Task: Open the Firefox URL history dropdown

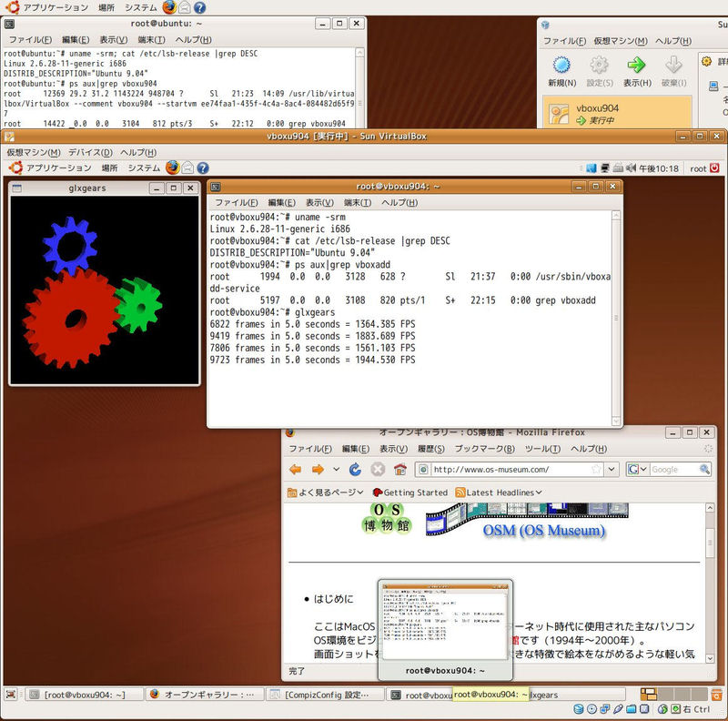Action: click(612, 469)
